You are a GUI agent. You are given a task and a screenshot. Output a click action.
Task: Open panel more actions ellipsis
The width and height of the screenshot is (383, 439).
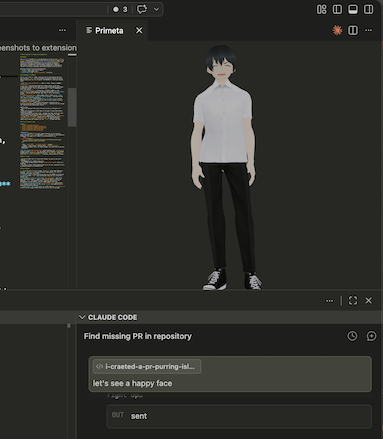(x=329, y=301)
